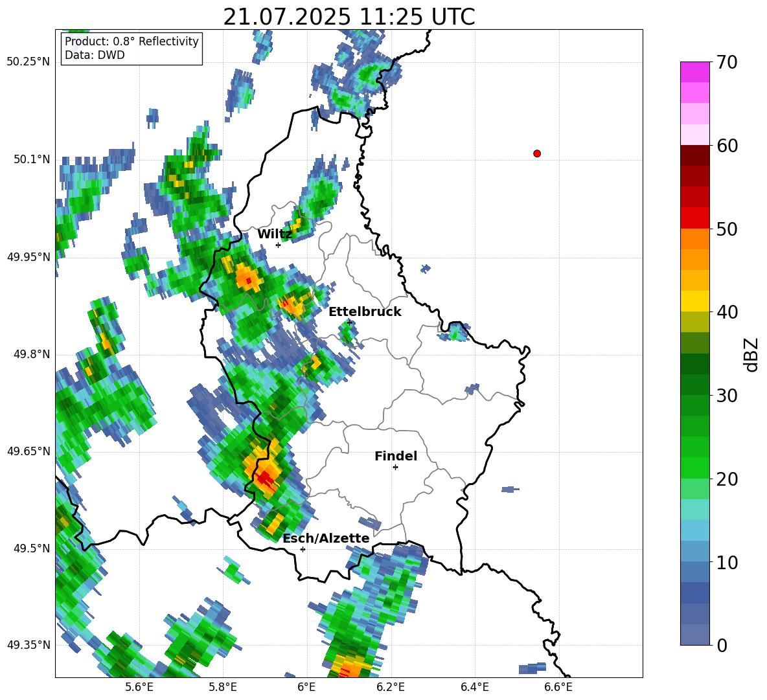The image size is (767, 700).
Task: Click the 49.5°N latitude label
Action: click(x=31, y=548)
